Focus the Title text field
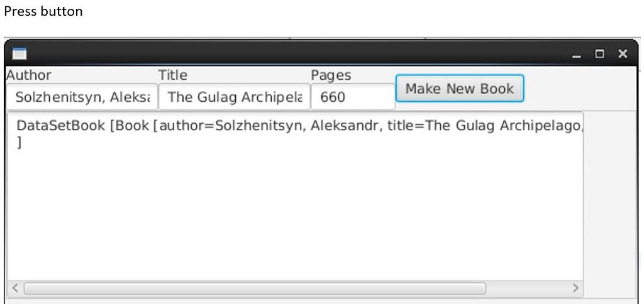 click(235, 97)
